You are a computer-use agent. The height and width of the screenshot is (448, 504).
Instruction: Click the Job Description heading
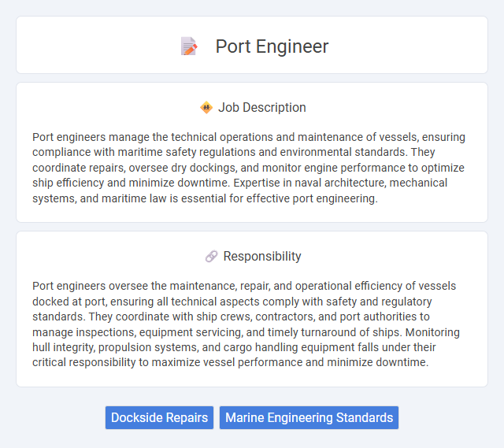(x=262, y=108)
